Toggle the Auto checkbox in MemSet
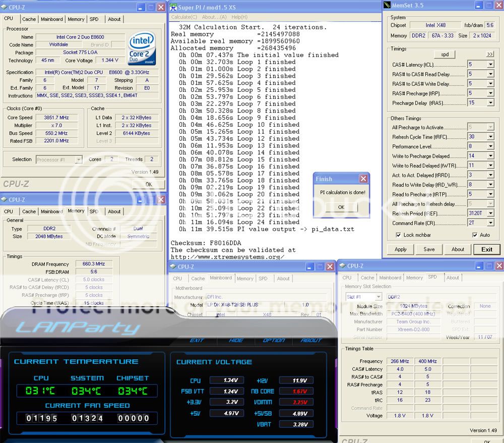 pyautogui.click(x=474, y=235)
